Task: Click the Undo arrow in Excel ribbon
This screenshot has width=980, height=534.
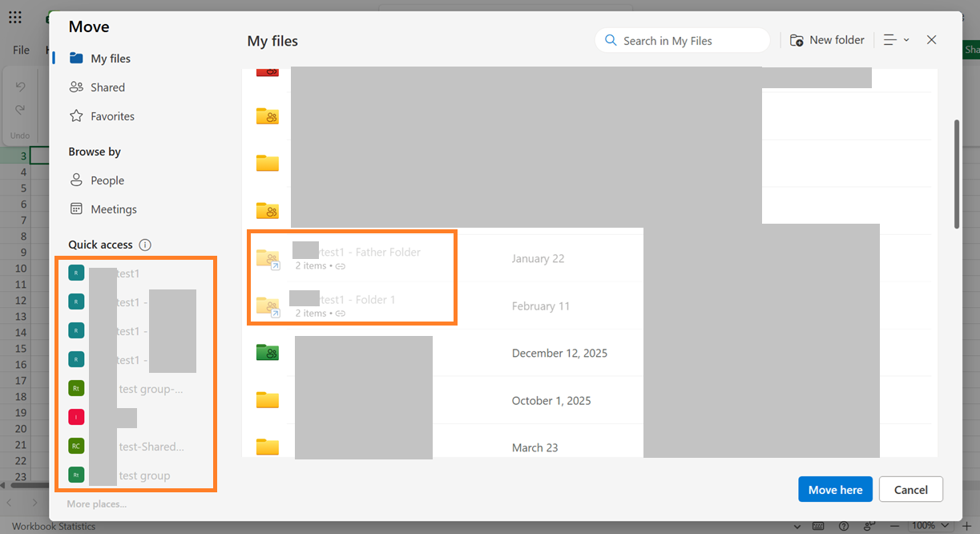Action: tap(21, 87)
